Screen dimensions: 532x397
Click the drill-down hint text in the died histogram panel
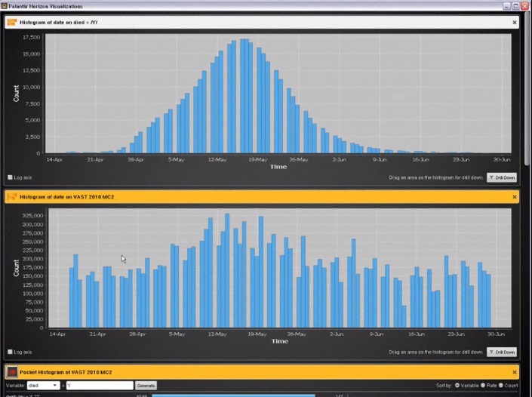pyautogui.click(x=436, y=177)
